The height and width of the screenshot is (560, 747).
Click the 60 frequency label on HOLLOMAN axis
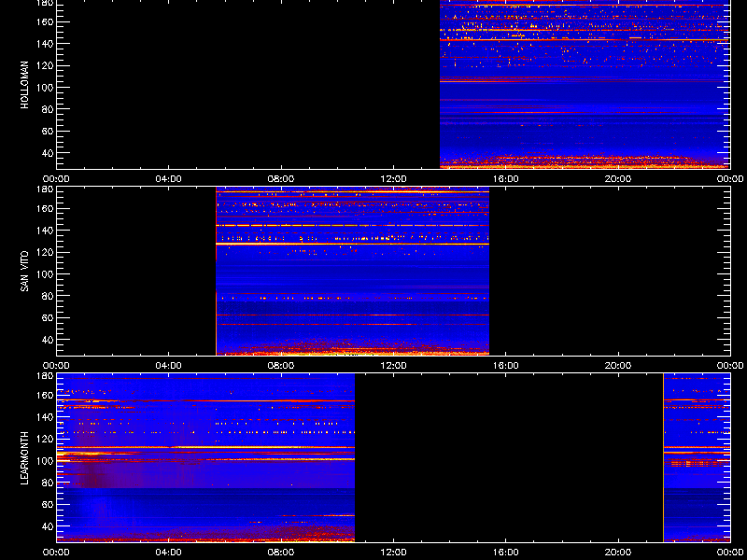tap(48, 131)
